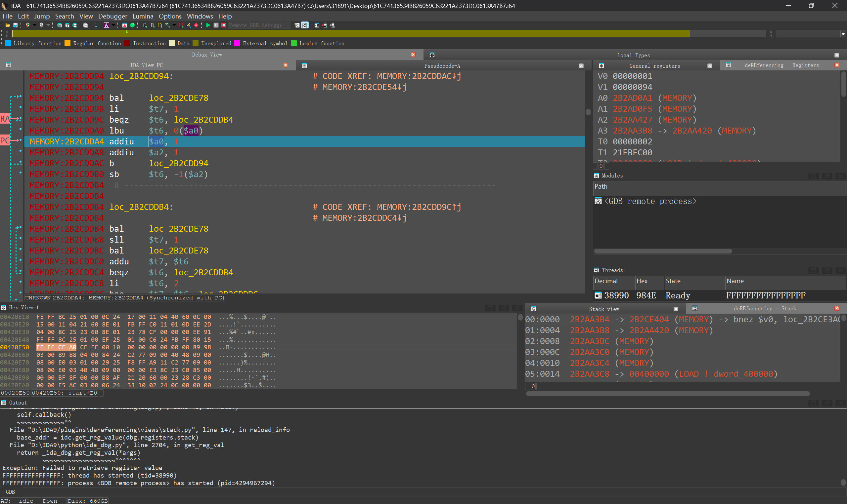Open navigation band dropdown at far right
Image resolution: width=847 pixels, height=504 pixels.
pyautogui.click(x=843, y=34)
